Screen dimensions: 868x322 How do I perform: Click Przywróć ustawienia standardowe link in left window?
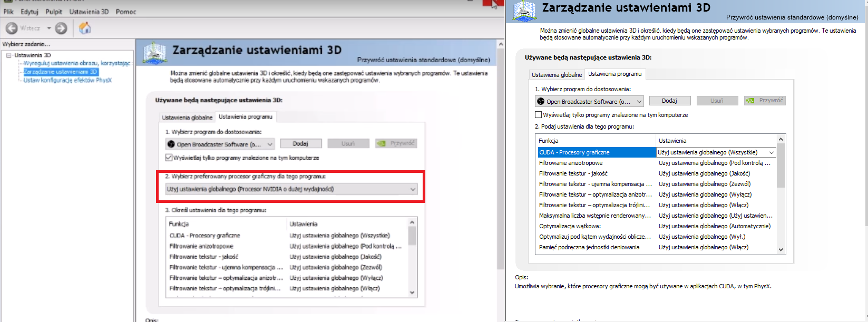(x=424, y=60)
